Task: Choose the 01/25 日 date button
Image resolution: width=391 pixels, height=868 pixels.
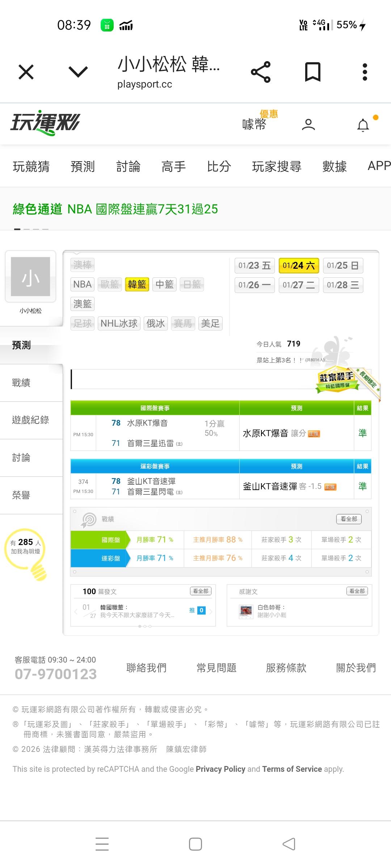Action: pos(342,265)
